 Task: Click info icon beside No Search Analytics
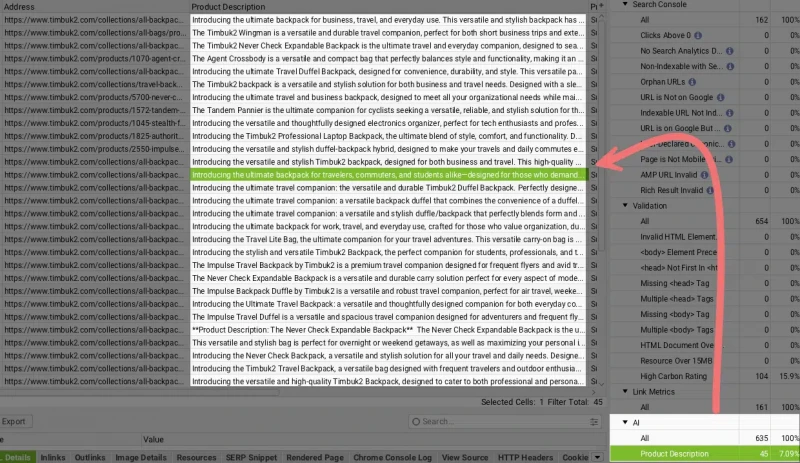click(730, 51)
